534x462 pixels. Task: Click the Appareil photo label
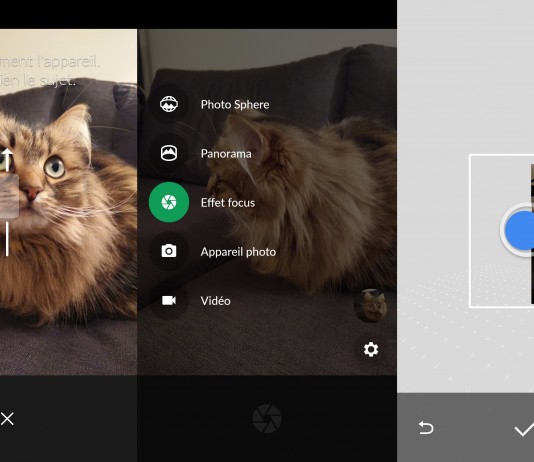[x=238, y=252]
